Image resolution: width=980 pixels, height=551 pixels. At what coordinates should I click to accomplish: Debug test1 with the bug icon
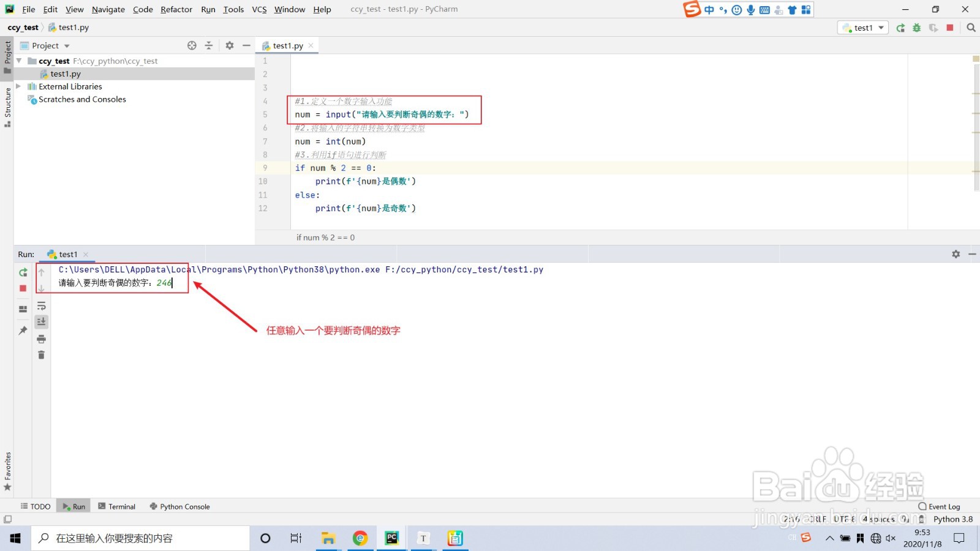[917, 28]
